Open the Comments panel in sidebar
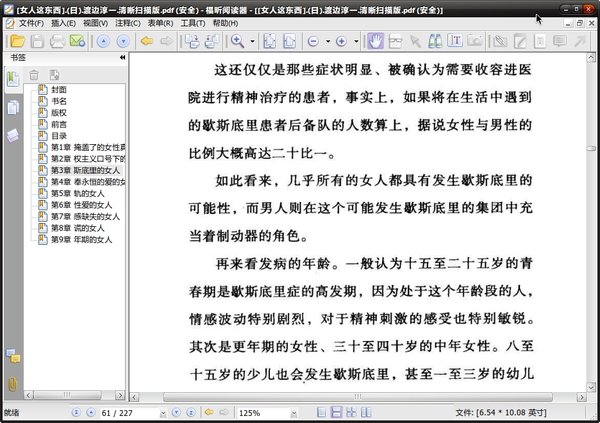This screenshot has height=423, width=600. pos(13,356)
